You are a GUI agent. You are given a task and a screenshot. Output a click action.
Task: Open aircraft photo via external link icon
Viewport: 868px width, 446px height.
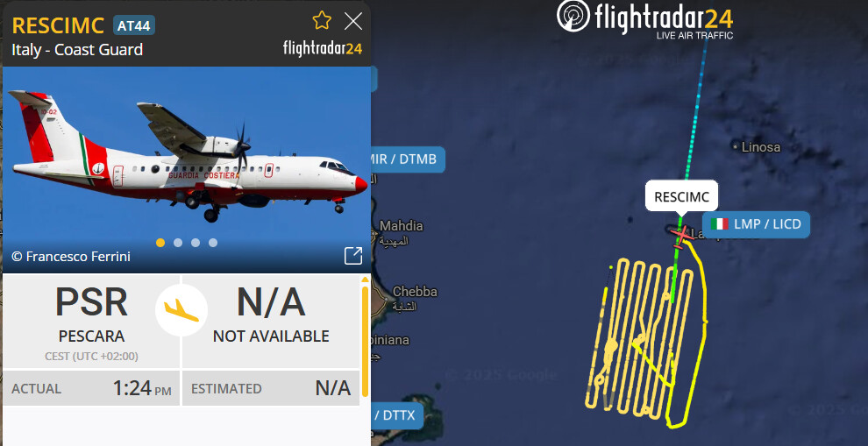[353, 256]
